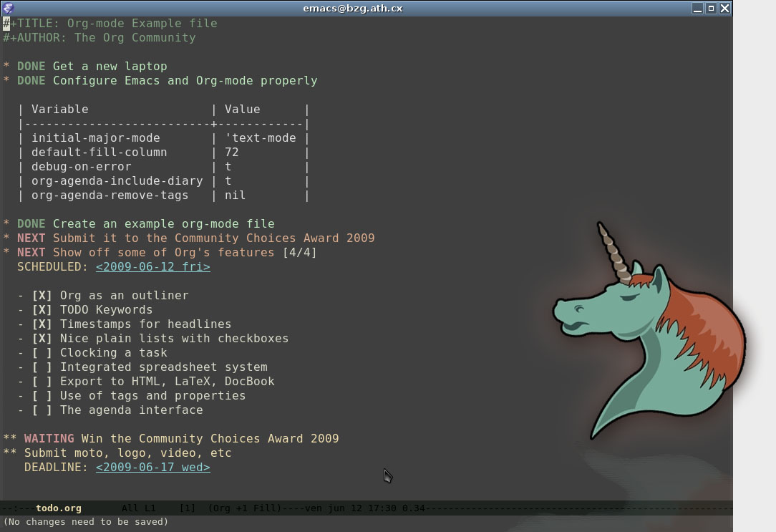
Task: Uncheck 'Timestamps for headlines' checkbox
Action: point(42,324)
